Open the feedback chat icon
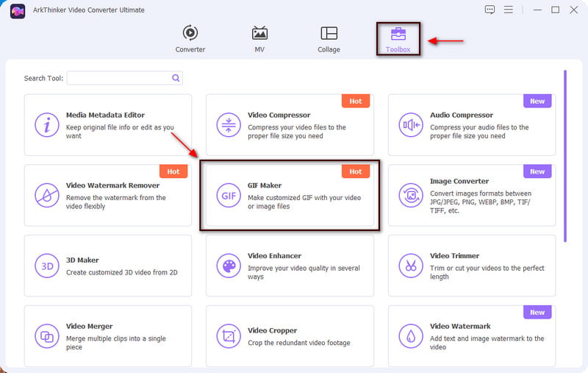The image size is (588, 373). 490,10
